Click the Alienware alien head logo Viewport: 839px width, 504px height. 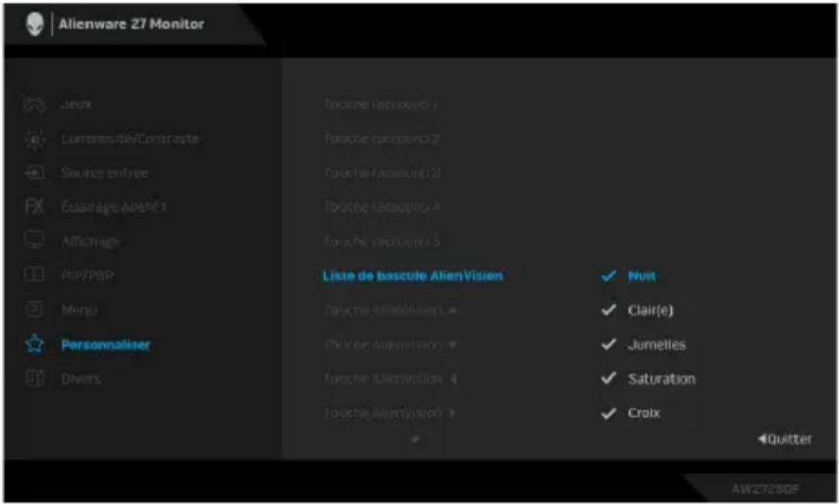click(34, 25)
